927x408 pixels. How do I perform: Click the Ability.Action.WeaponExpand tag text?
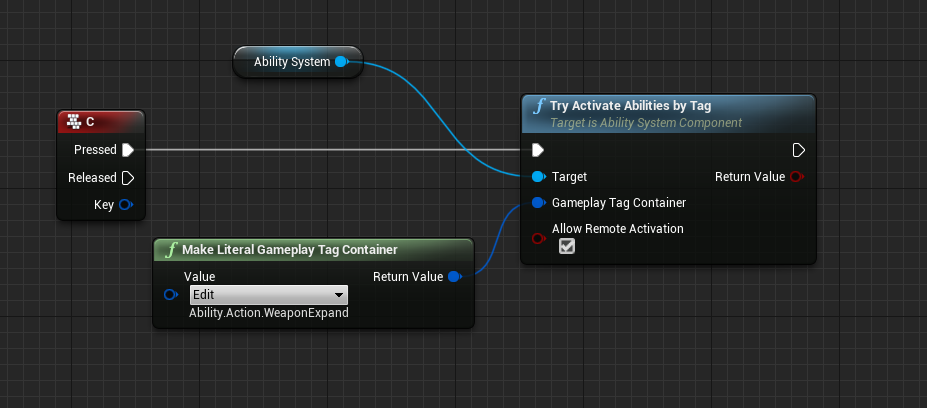pyautogui.click(x=269, y=313)
